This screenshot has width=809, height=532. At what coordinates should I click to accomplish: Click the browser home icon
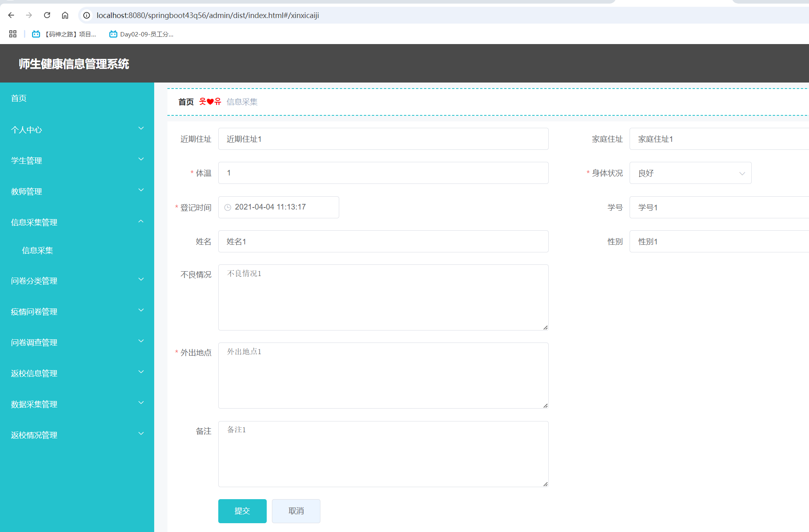65,15
